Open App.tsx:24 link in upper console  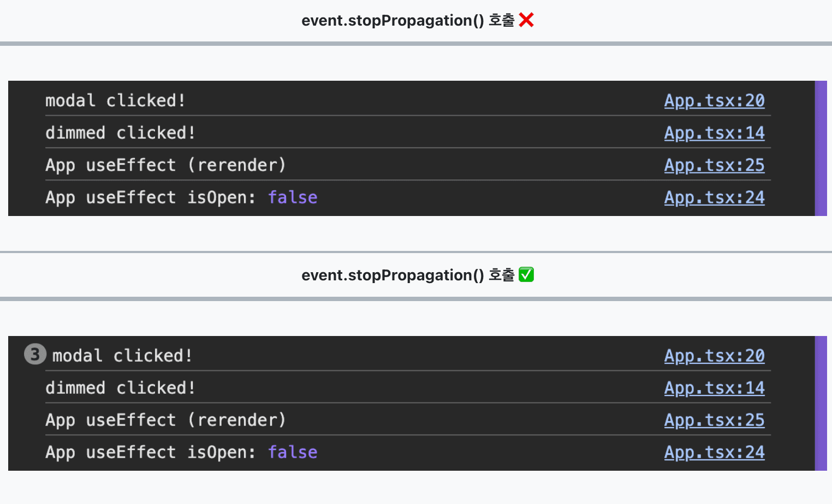click(714, 197)
